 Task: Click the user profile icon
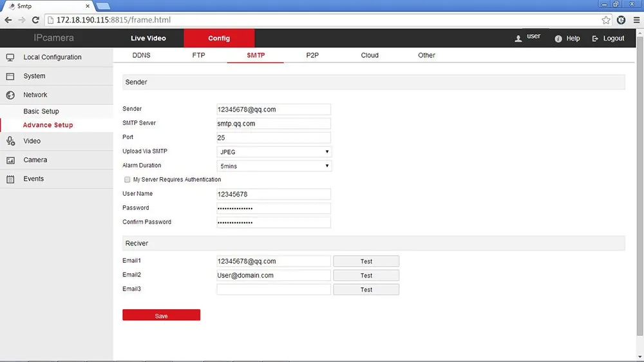(x=518, y=38)
